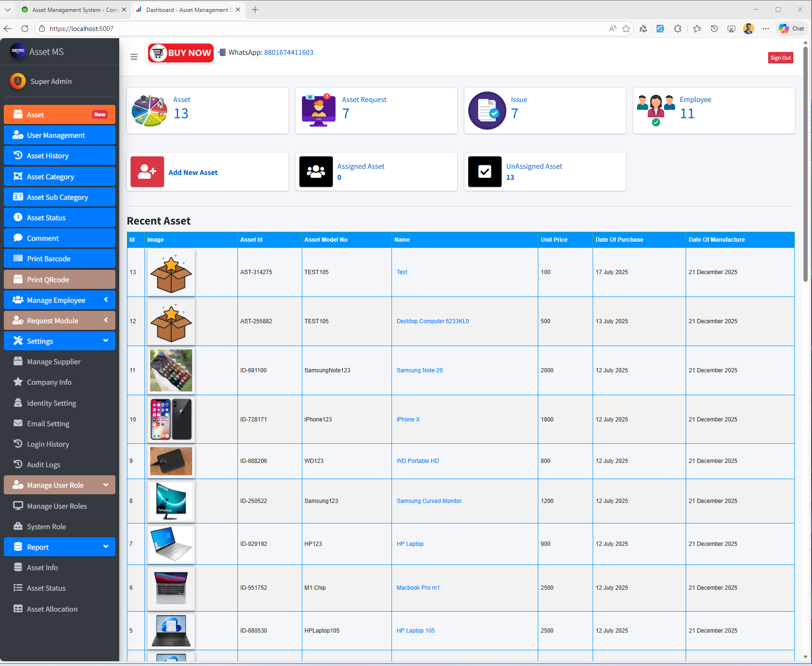View Login History
The height and width of the screenshot is (666, 812).
pos(48,444)
